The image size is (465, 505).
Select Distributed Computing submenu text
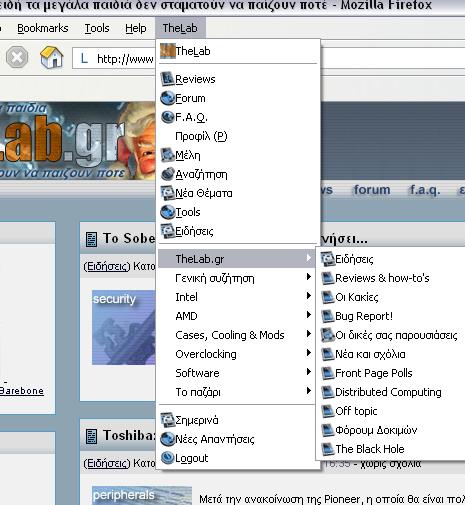(388, 392)
